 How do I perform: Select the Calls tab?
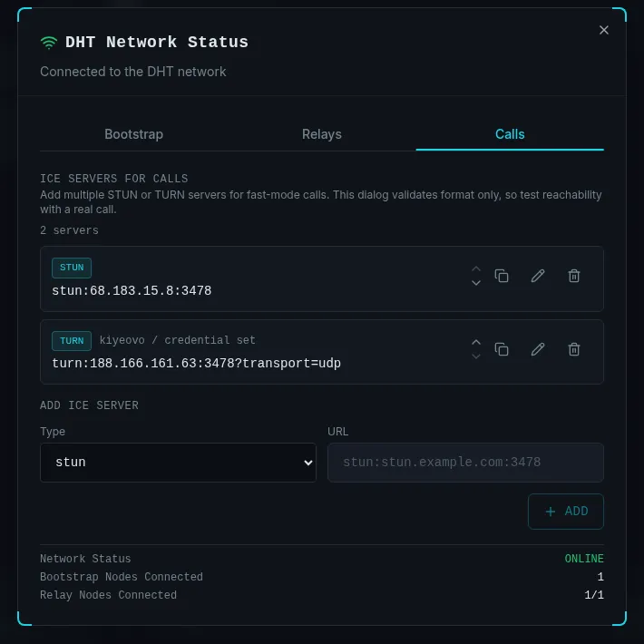(x=510, y=134)
